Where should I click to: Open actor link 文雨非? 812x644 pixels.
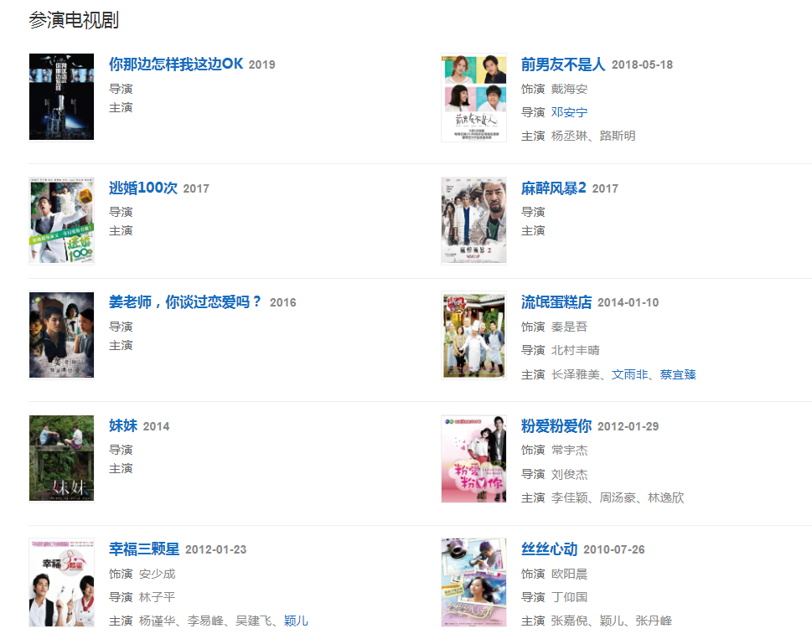point(629,374)
